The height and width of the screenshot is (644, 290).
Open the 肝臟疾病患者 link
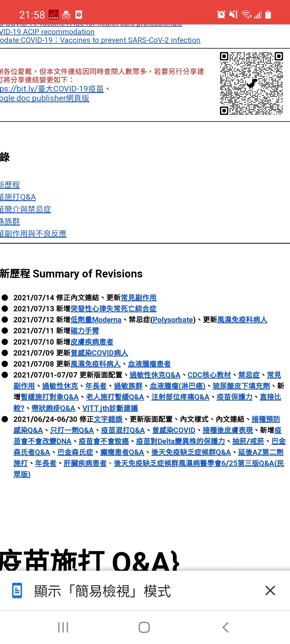85,463
